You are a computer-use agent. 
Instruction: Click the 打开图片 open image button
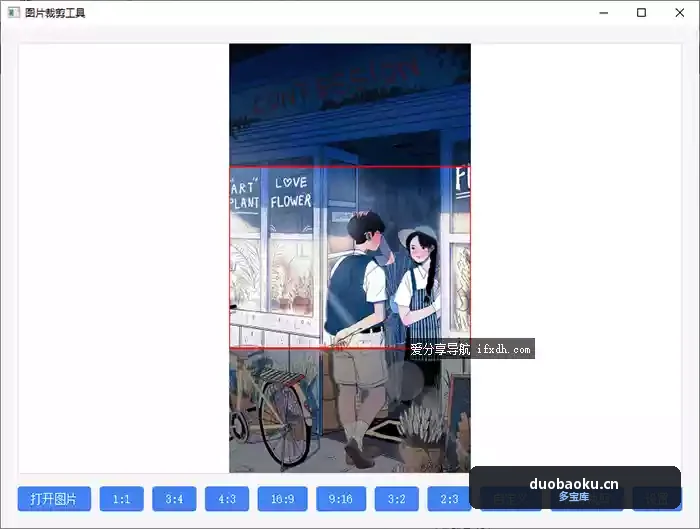(x=54, y=499)
